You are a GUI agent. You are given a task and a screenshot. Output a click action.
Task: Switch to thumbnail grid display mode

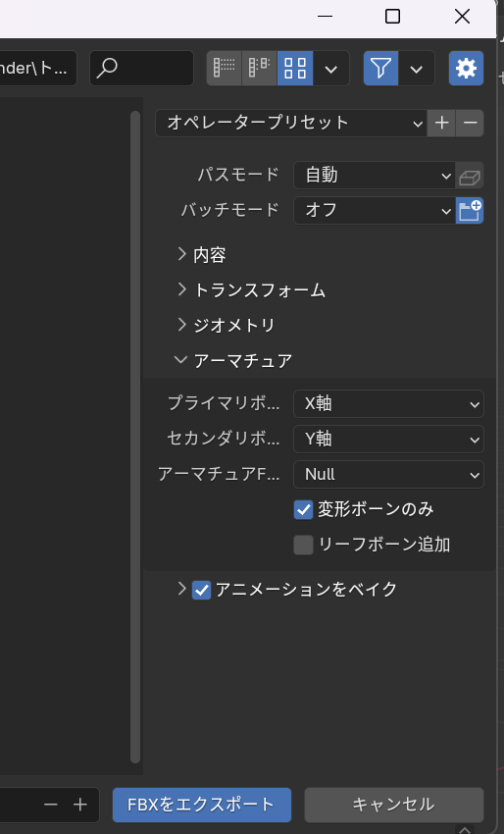coord(295,68)
